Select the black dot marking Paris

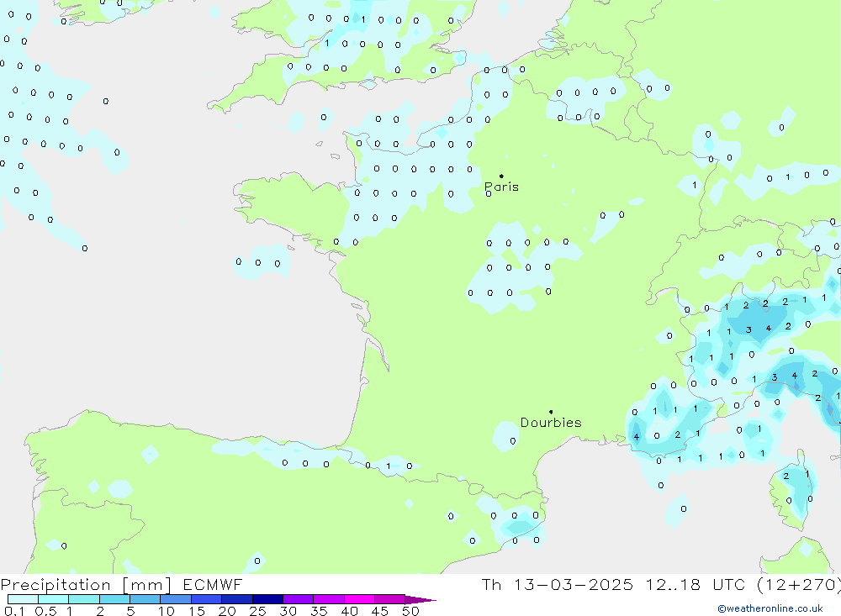pos(501,176)
